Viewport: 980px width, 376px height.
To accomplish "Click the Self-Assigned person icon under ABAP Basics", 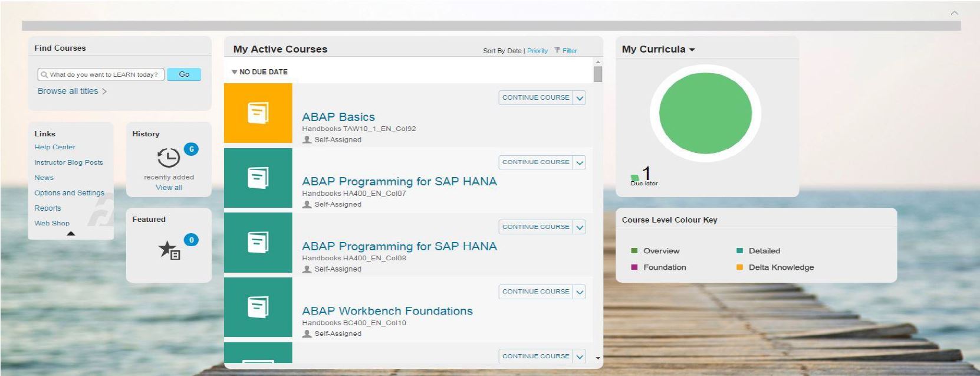I will (307, 140).
